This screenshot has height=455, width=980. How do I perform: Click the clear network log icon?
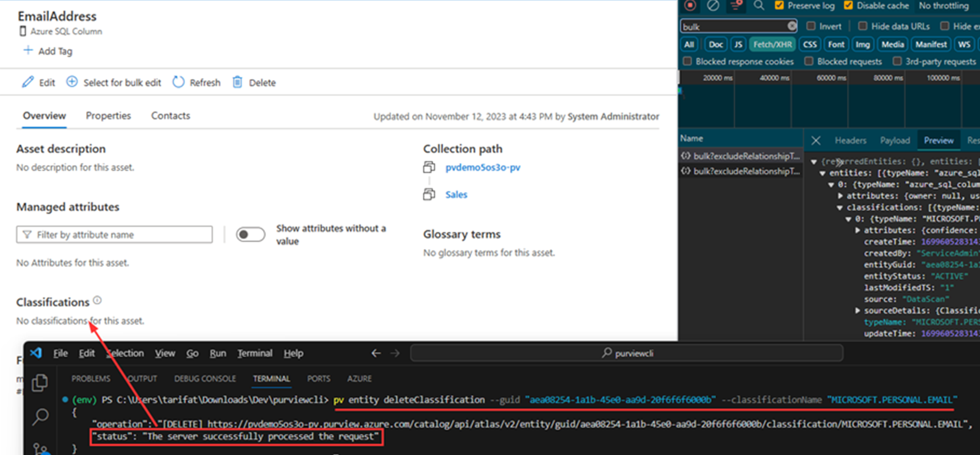click(x=713, y=5)
